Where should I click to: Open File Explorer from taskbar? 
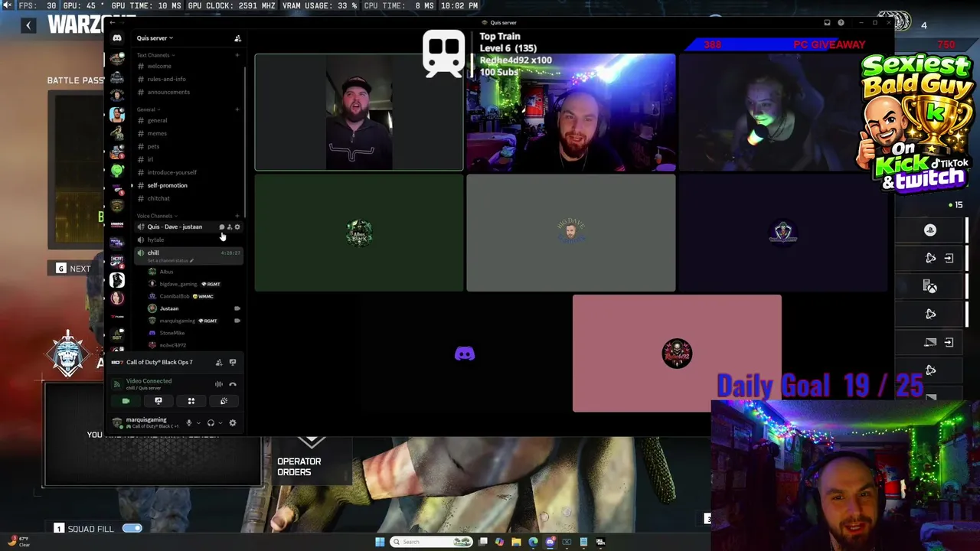(516, 542)
